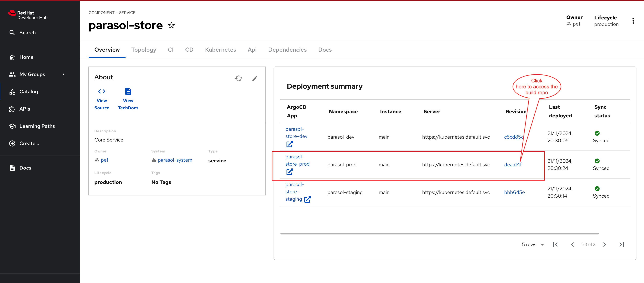Click the Server column header
The image size is (644, 283).
pyautogui.click(x=432, y=111)
